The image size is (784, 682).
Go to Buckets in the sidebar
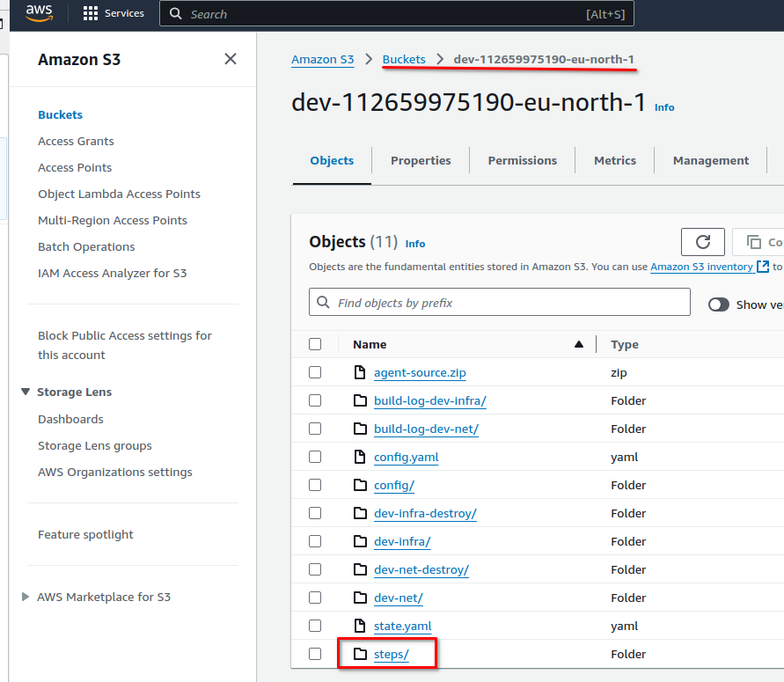60,114
